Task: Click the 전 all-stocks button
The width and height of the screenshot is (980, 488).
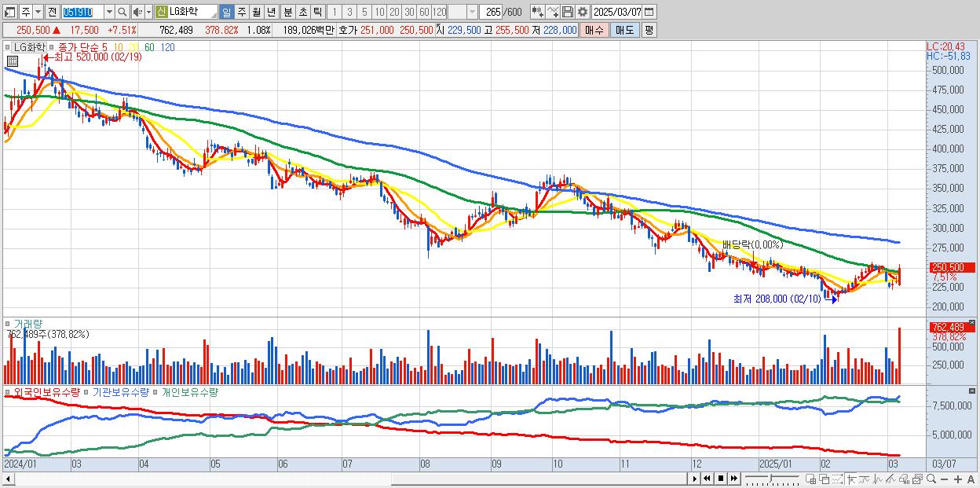Action: coord(52,12)
